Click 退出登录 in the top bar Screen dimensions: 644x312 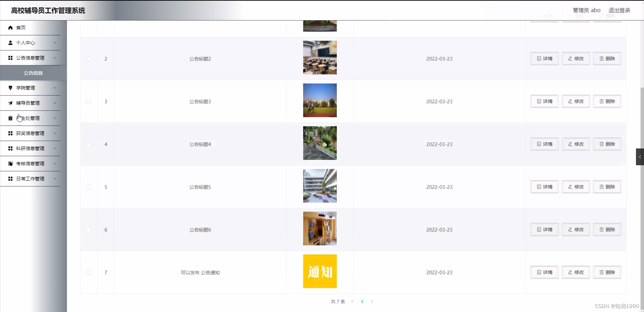(620, 10)
